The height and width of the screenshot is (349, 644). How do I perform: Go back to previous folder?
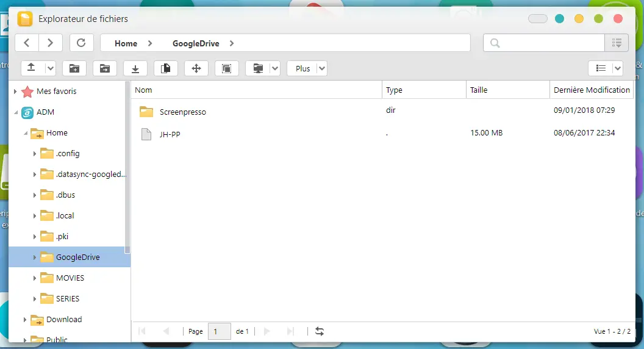pos(27,43)
